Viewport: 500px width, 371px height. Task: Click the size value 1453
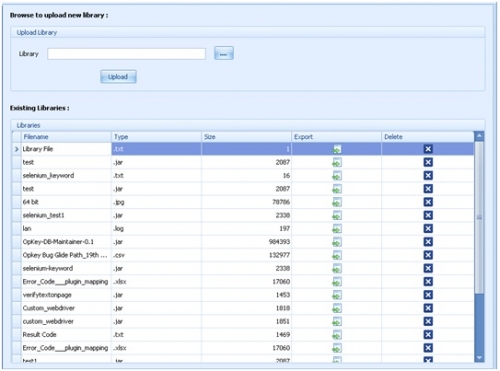point(283,295)
